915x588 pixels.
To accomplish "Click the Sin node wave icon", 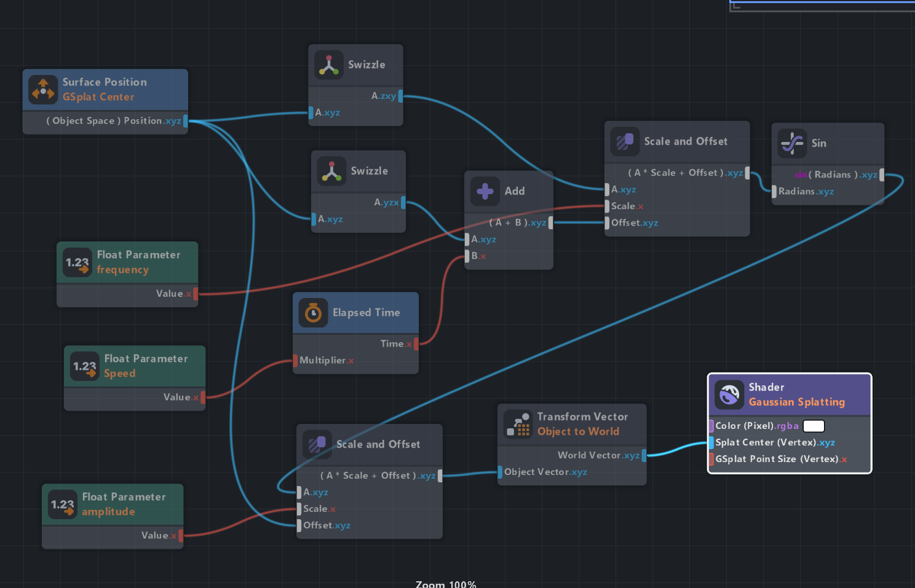I will pos(792,143).
